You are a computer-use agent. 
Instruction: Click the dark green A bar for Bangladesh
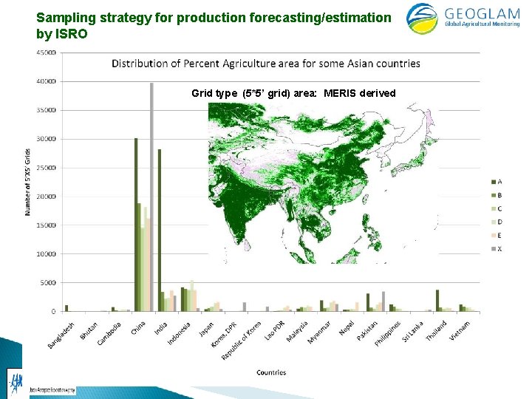66,308
